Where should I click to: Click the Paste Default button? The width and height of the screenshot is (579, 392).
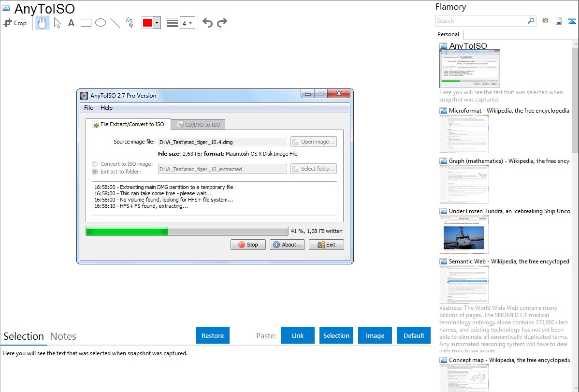(x=414, y=335)
